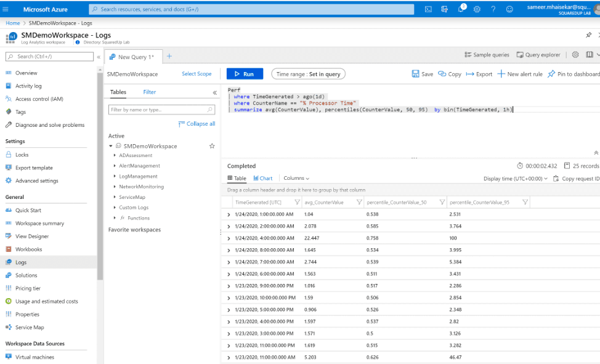Image resolution: width=600 pixels, height=364 pixels.
Task: Expand the 1:00:00 AM result row
Action: point(229,215)
